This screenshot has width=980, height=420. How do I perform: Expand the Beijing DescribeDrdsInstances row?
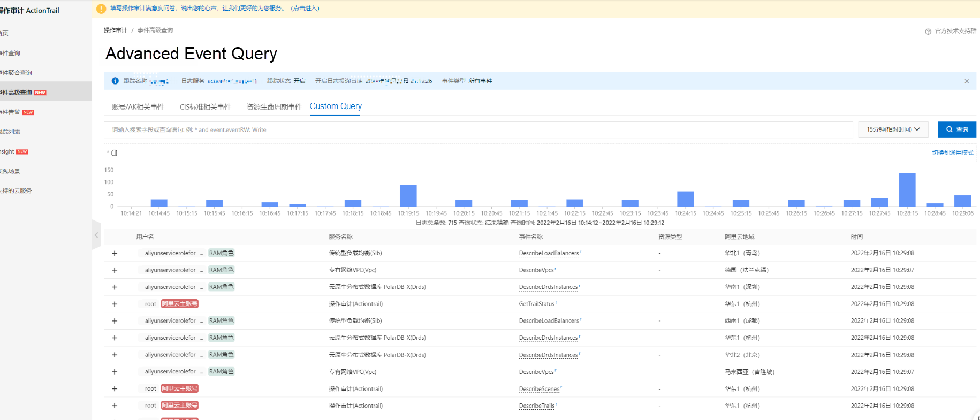pyautogui.click(x=115, y=355)
